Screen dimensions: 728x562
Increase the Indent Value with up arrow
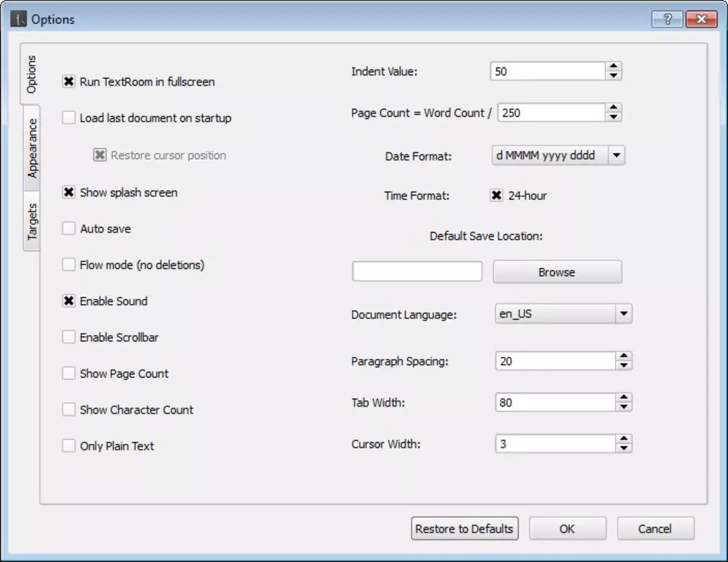click(x=613, y=67)
